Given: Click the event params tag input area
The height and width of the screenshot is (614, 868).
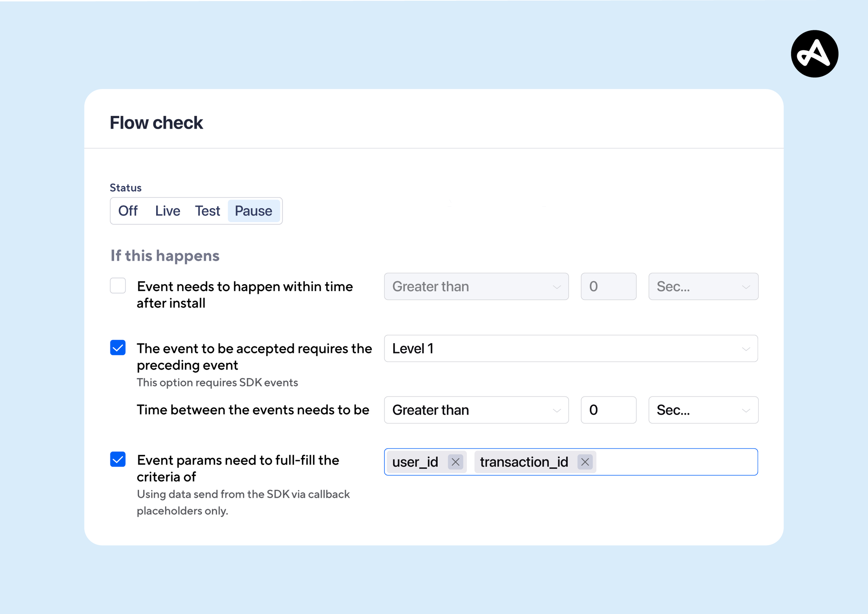Looking at the screenshot, I should click(x=673, y=461).
